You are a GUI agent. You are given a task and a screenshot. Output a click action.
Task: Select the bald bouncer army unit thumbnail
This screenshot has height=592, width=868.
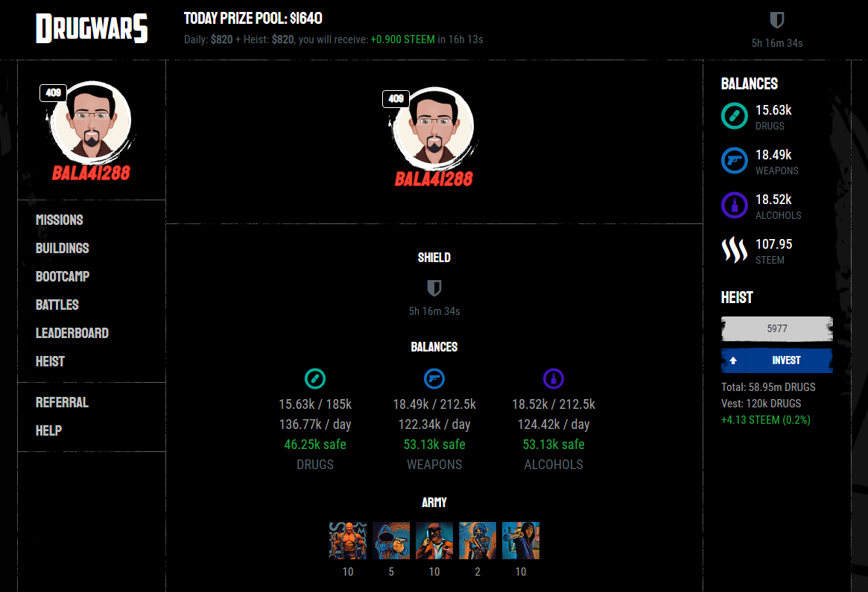click(x=348, y=541)
